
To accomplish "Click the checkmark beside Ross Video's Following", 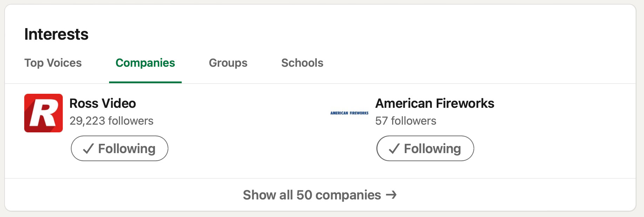I will pyautogui.click(x=88, y=149).
